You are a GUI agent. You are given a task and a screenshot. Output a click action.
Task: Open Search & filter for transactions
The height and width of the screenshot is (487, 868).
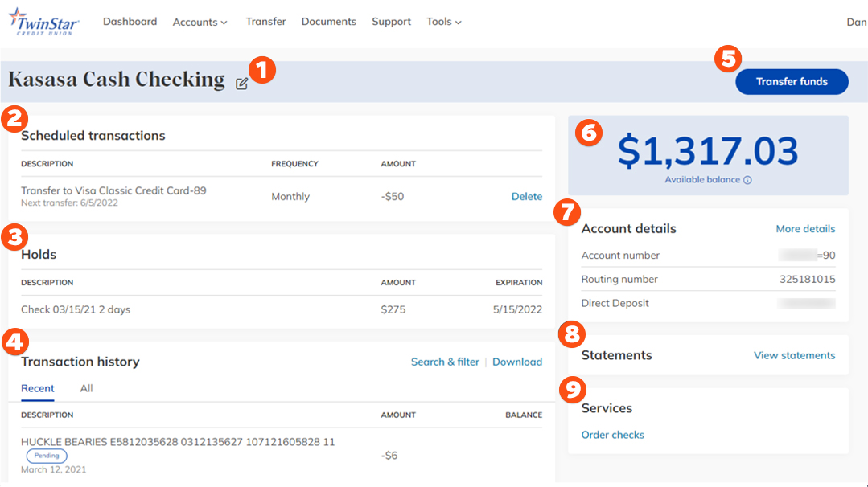(x=445, y=362)
